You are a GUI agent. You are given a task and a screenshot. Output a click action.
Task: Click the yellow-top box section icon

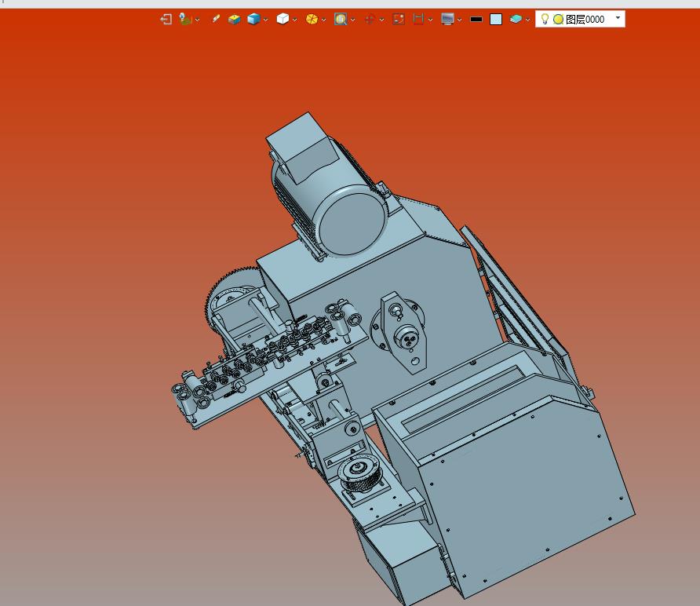tap(234, 19)
